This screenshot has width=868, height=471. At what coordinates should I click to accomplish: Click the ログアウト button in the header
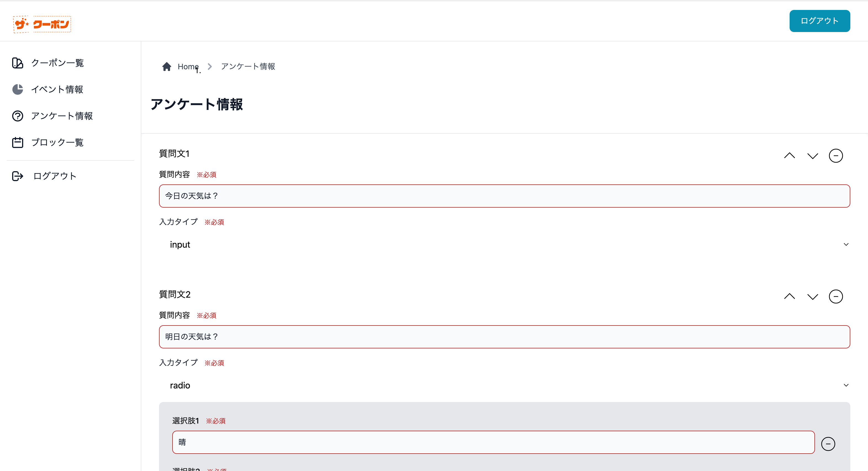(819, 20)
